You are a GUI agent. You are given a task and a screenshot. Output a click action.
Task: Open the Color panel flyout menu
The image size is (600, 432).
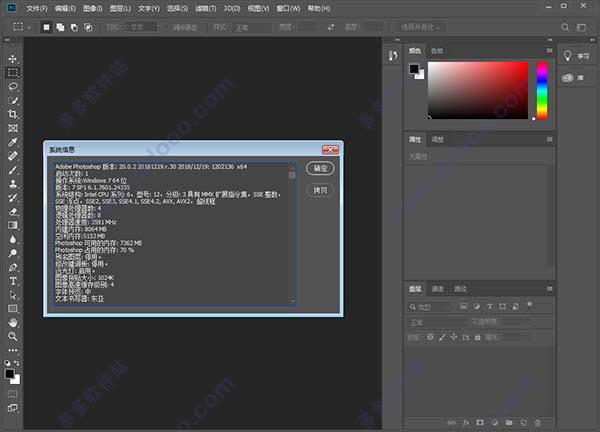(x=549, y=51)
